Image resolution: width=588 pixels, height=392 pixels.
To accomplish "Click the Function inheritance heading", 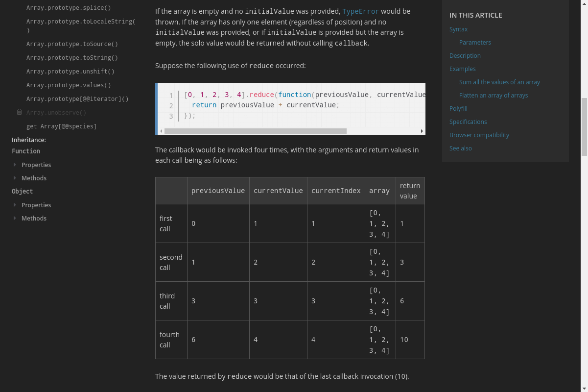I will pyautogui.click(x=26, y=151).
